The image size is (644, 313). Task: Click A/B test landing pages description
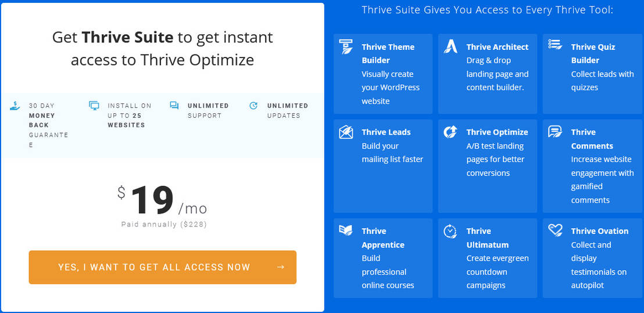495,159
